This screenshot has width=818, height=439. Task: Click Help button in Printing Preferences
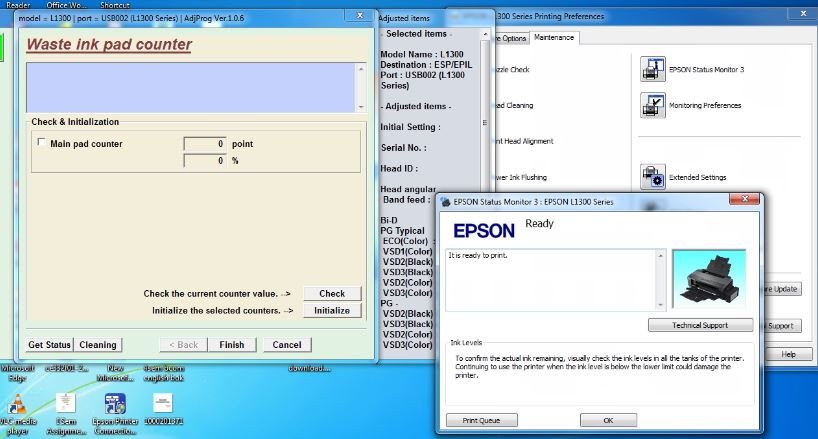(788, 354)
